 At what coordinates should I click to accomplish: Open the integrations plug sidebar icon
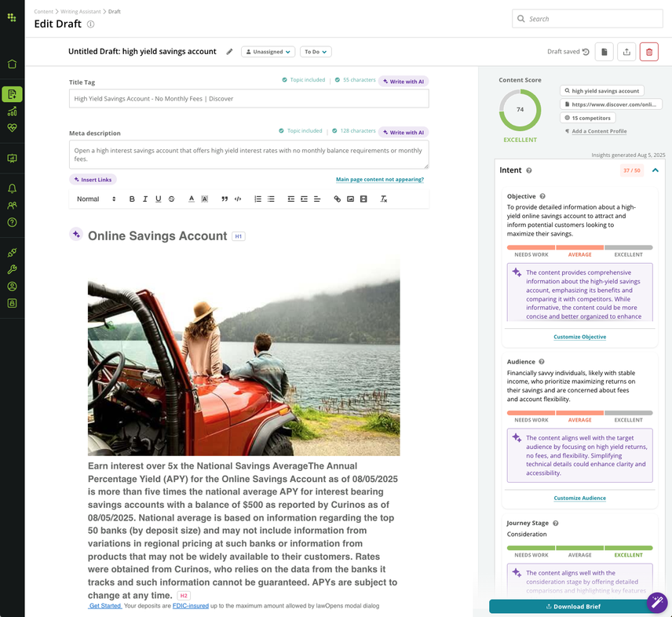(x=12, y=252)
